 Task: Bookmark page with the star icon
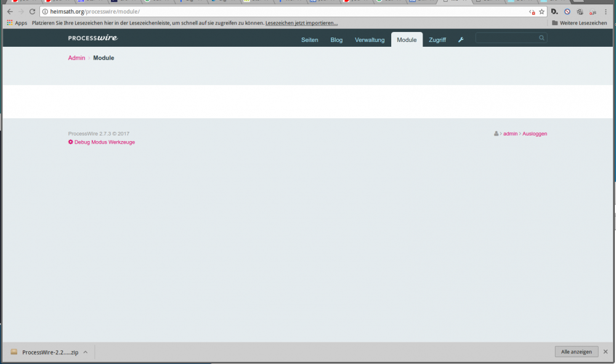click(x=541, y=12)
